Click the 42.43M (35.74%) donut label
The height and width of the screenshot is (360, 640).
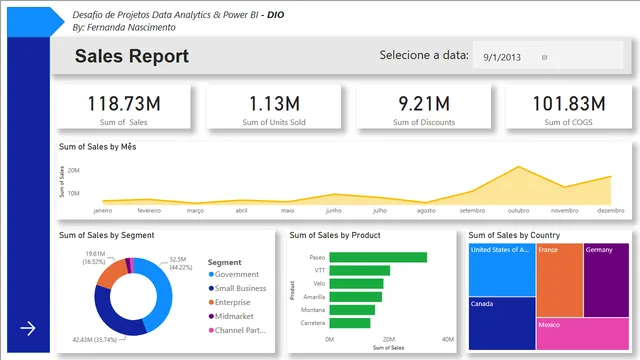(95, 339)
